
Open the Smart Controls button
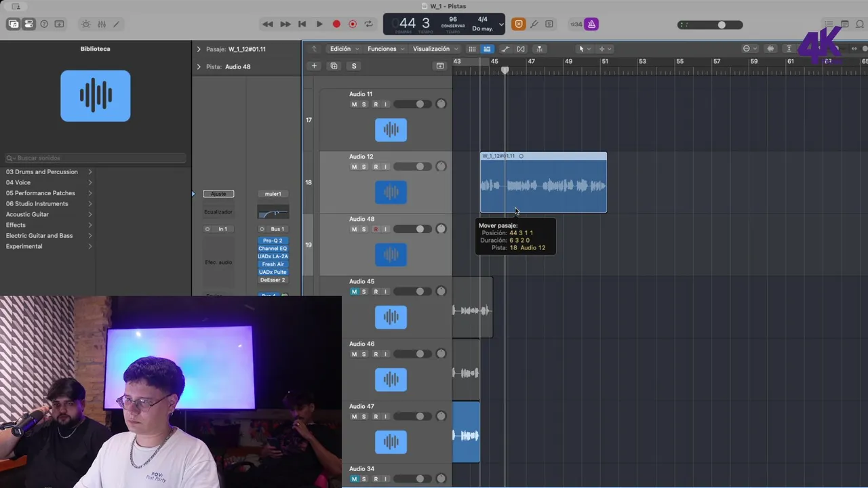pos(85,24)
